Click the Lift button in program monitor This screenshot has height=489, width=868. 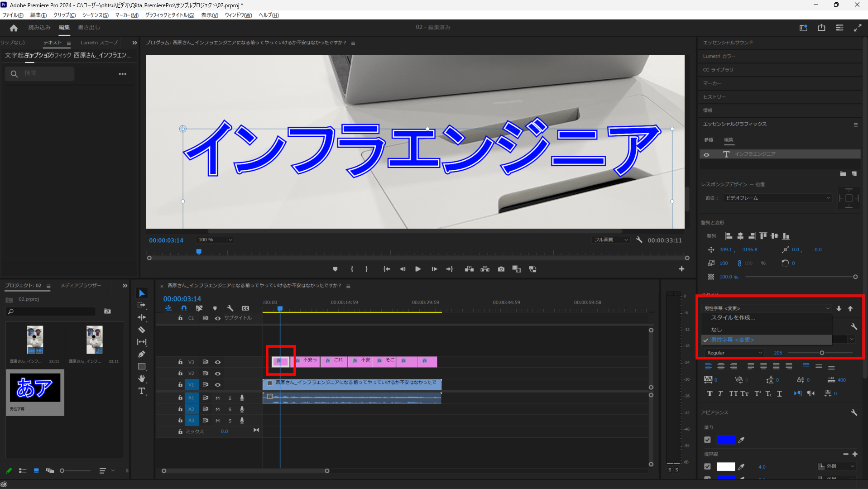(469, 269)
